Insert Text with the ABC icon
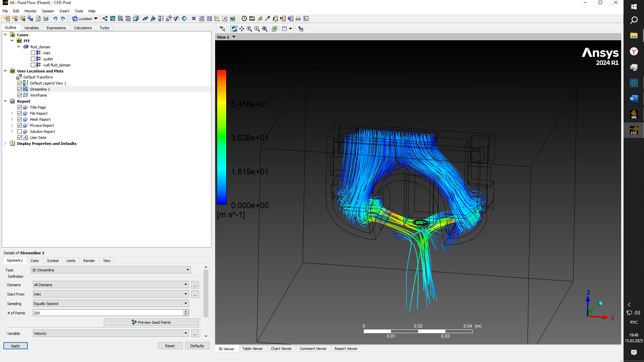644x362 pixels. tap(145, 18)
